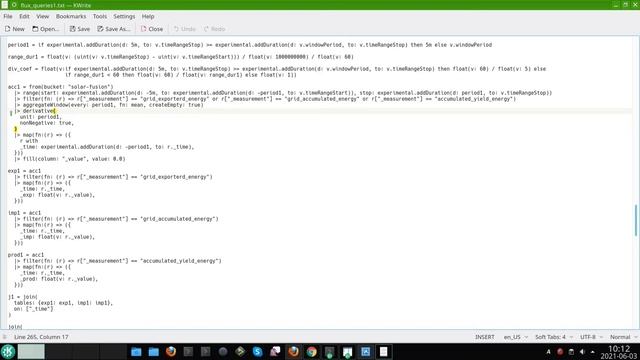Open the Soft Tabs: 4 dropdown
Viewport: 640px width, 360px height.
tap(553, 337)
